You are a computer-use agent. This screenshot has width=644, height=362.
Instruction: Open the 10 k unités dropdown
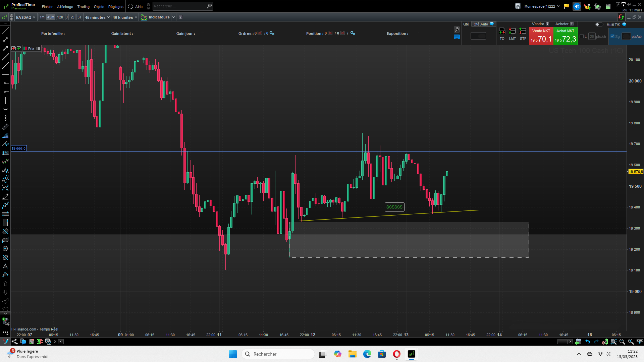point(125,17)
